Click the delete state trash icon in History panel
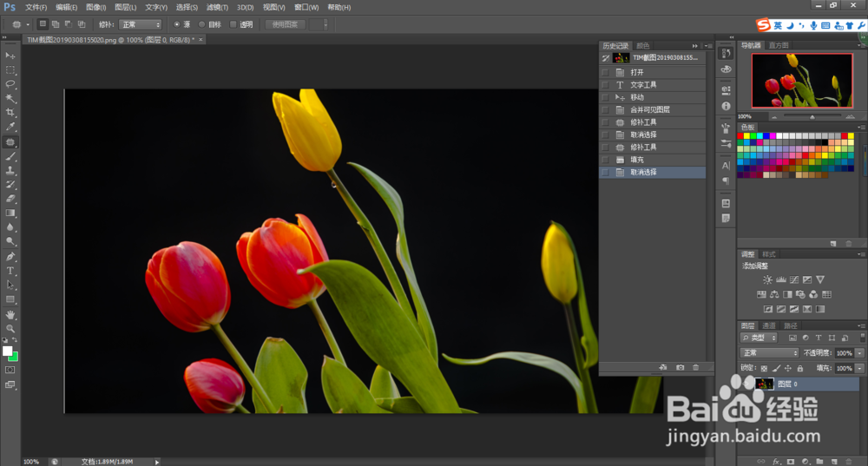Viewport: 868px width, 466px height. 696,367
